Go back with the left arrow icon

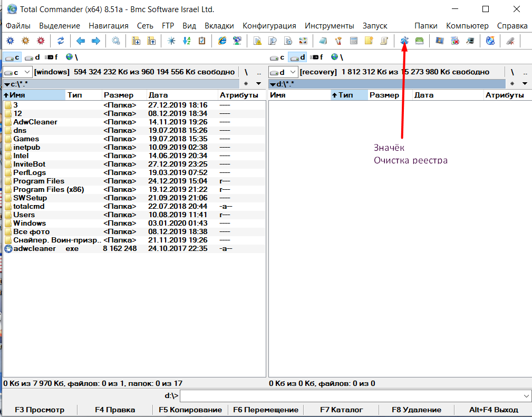[81, 41]
